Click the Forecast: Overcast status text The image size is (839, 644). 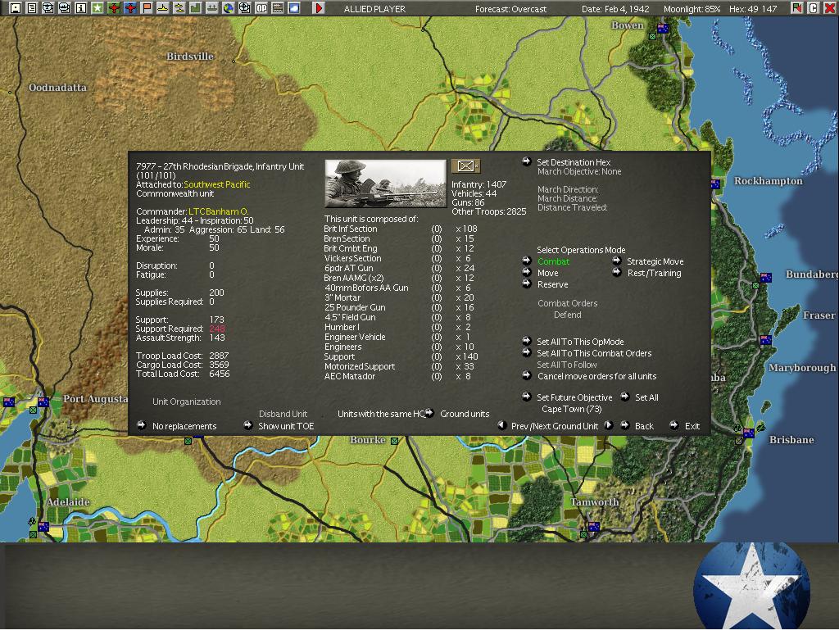[x=510, y=9]
